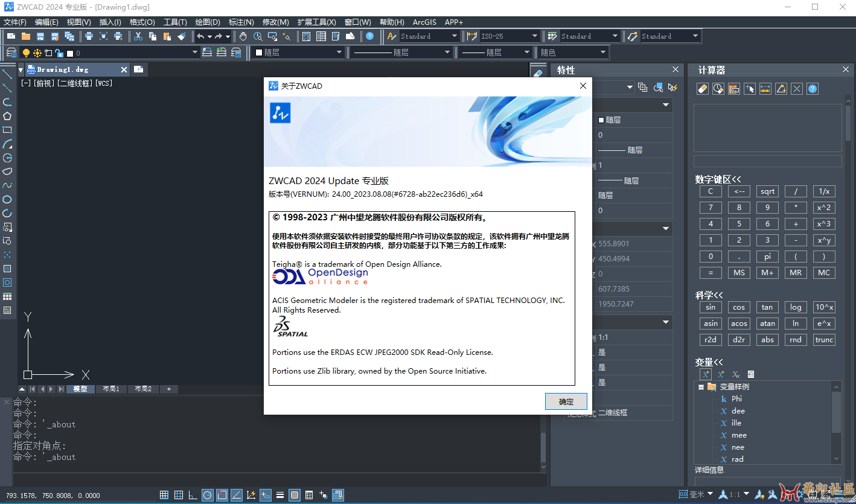
Task: Open the 随色 plot style dropdown
Action: click(x=573, y=53)
